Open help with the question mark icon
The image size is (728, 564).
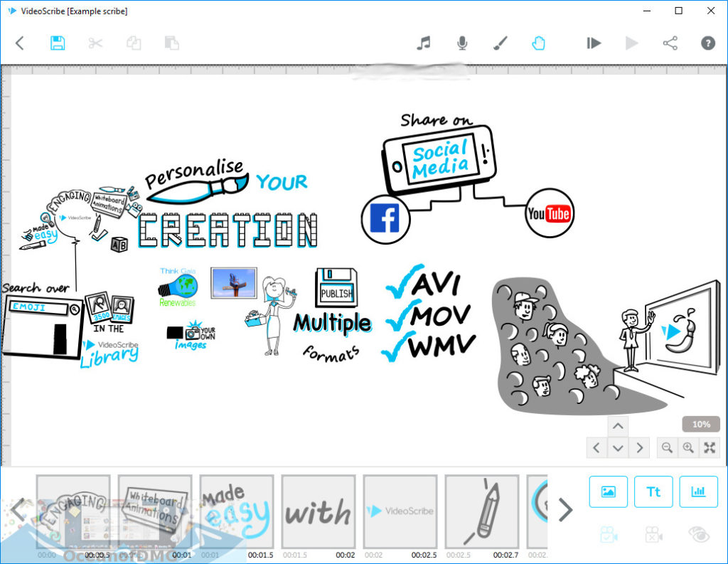707,43
